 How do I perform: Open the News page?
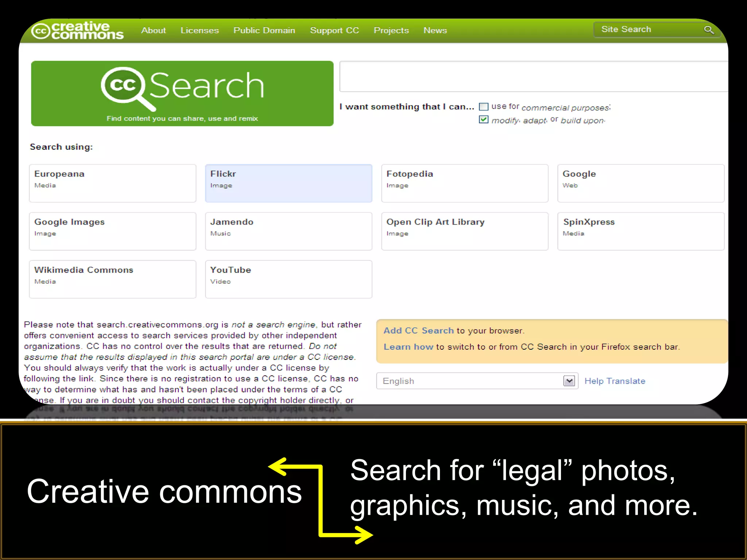coord(435,30)
